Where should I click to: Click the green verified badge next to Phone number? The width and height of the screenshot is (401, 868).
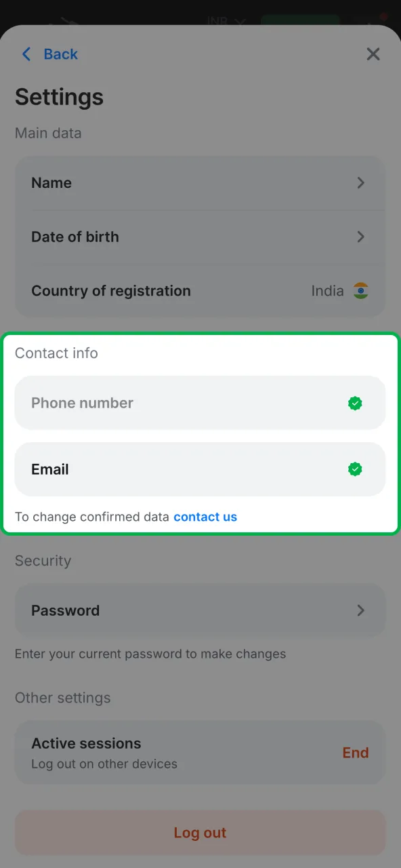pyautogui.click(x=355, y=403)
